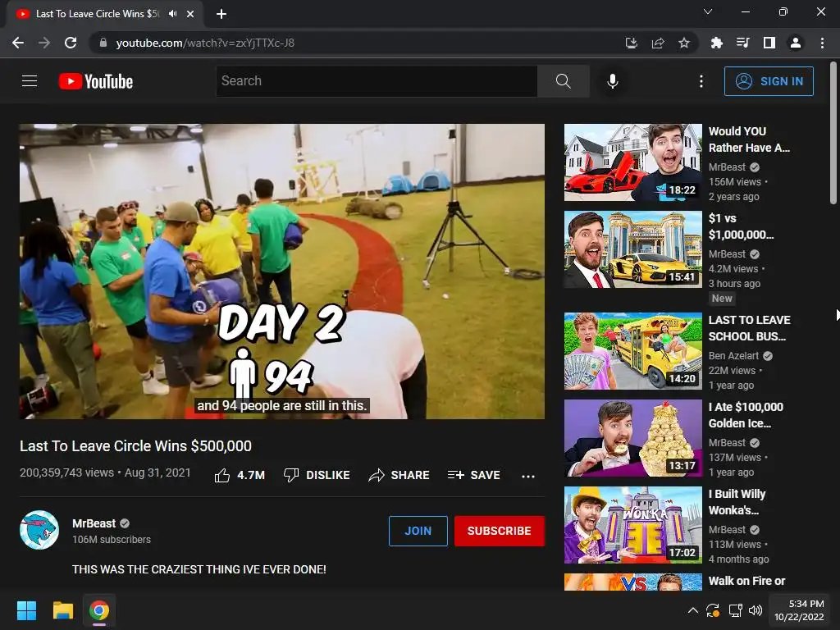Toggle the Chrome side panel
The height and width of the screenshot is (630, 840).
769,43
